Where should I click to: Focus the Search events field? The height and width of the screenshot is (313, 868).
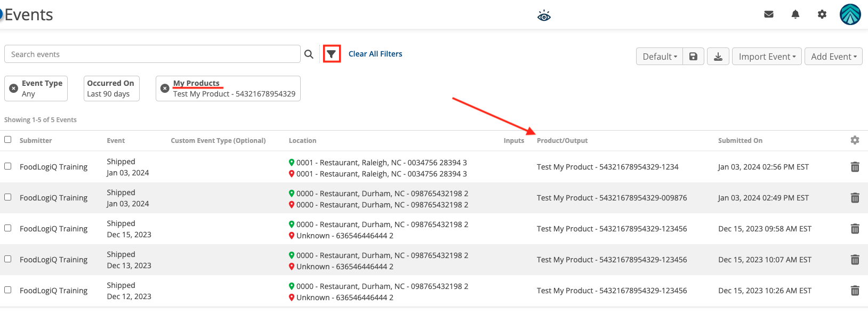tap(152, 54)
